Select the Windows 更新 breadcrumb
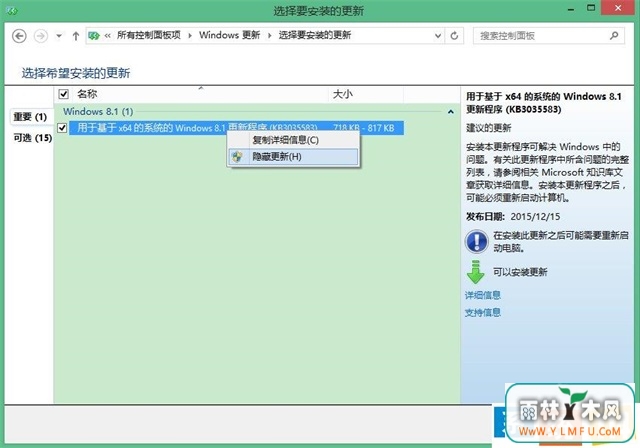 pyautogui.click(x=229, y=35)
